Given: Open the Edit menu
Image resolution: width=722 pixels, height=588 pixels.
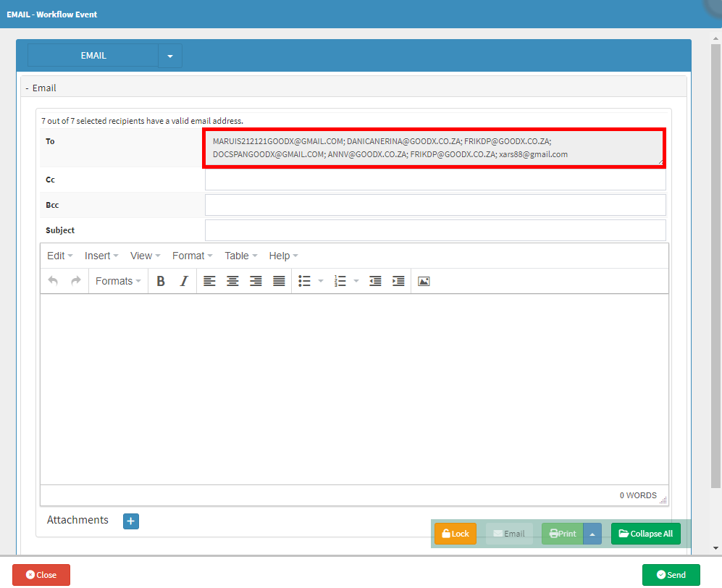Looking at the screenshot, I should tap(60, 256).
